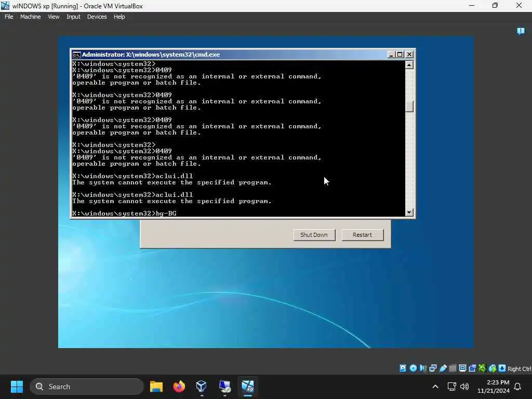Open the Help menu

click(x=119, y=17)
